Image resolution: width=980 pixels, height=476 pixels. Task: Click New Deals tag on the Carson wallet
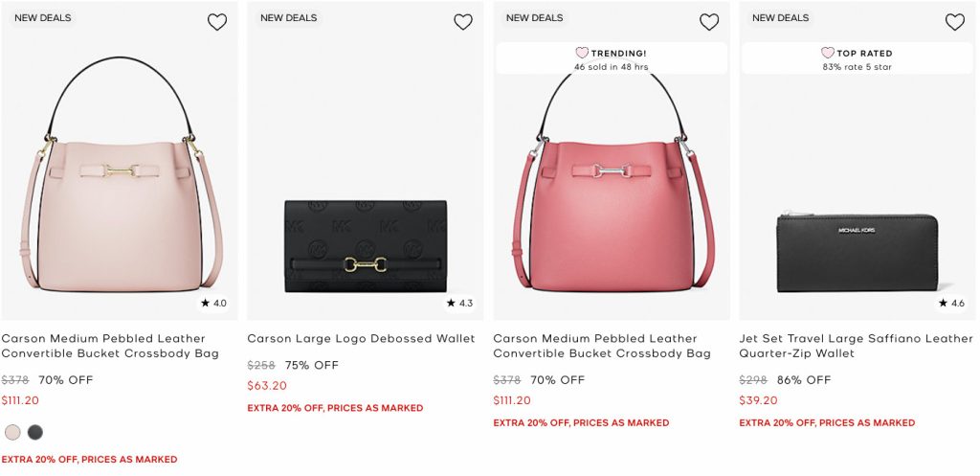[x=288, y=18]
